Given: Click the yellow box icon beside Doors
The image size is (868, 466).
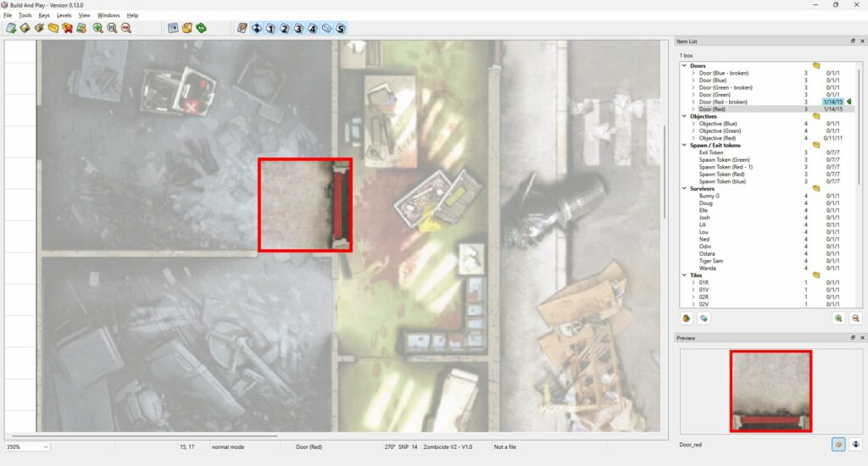Looking at the screenshot, I should pos(816,65).
